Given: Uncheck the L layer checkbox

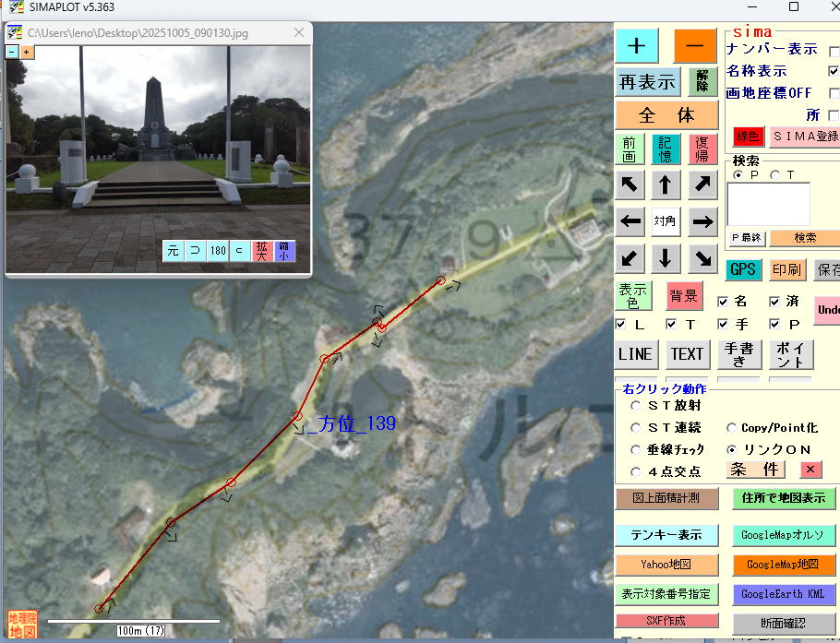Looking at the screenshot, I should click(622, 324).
